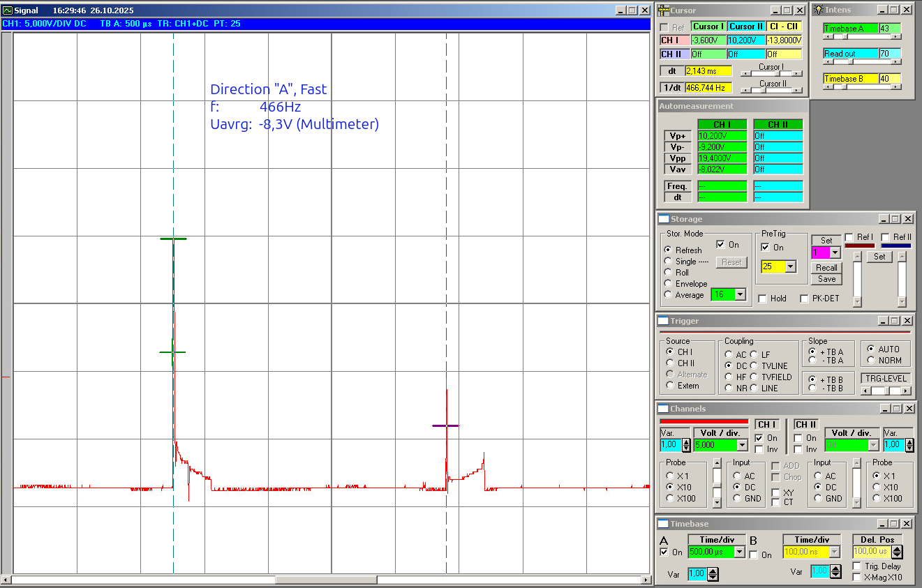The width and height of the screenshot is (922, 588).
Task: Minimize the Intens panel
Action: (x=882, y=10)
